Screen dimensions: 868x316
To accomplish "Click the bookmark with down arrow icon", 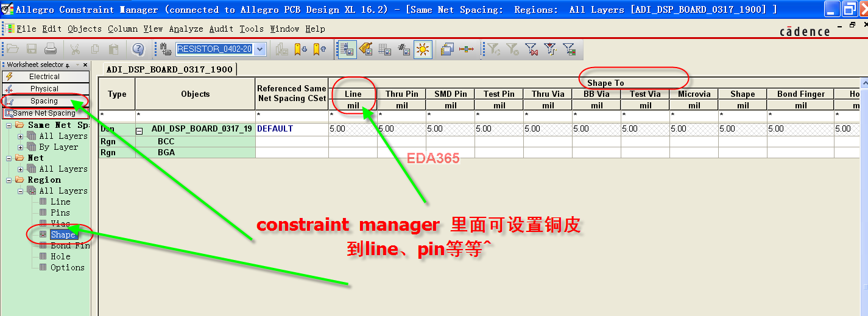I will click(300, 49).
